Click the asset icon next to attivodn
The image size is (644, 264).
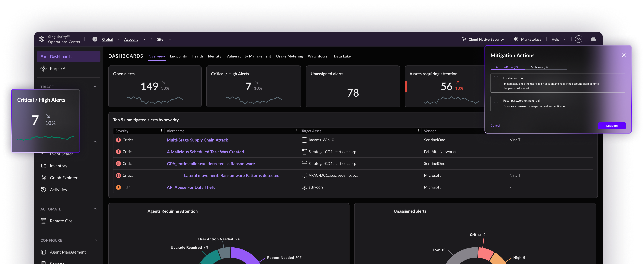(x=304, y=187)
